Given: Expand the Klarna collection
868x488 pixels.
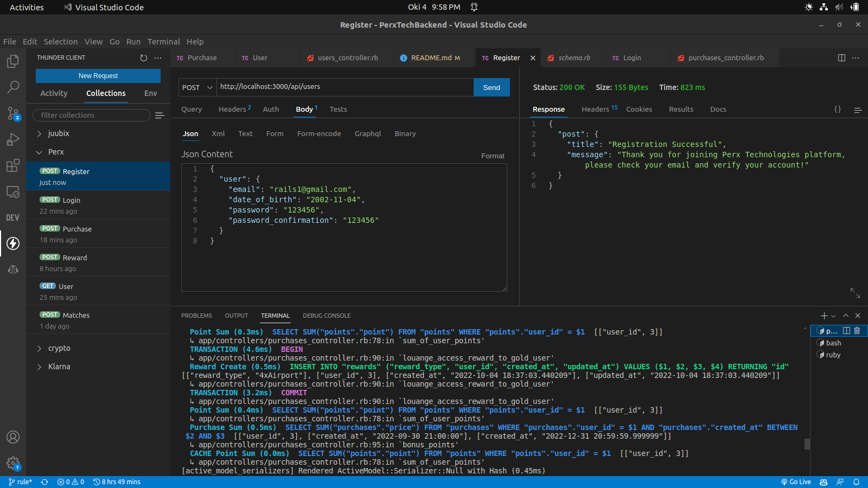Looking at the screenshot, I should 98,367.
